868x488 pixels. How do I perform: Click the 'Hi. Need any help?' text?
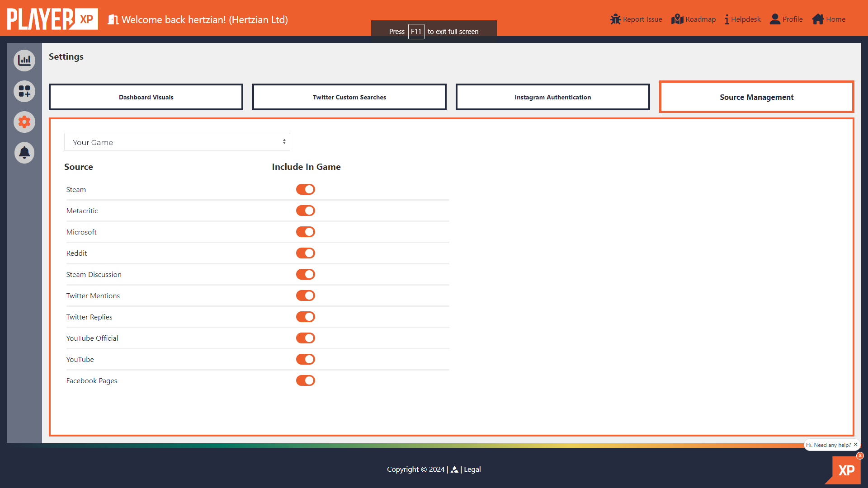(828, 445)
